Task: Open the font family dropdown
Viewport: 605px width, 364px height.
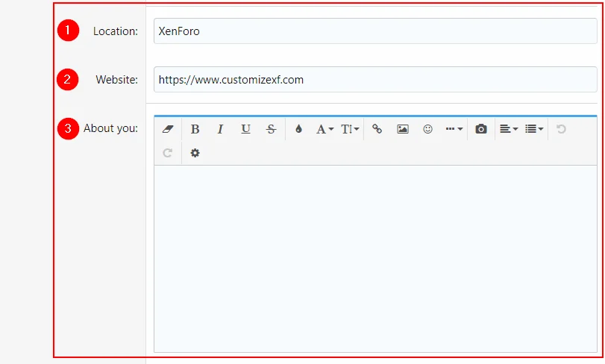Action: point(325,129)
